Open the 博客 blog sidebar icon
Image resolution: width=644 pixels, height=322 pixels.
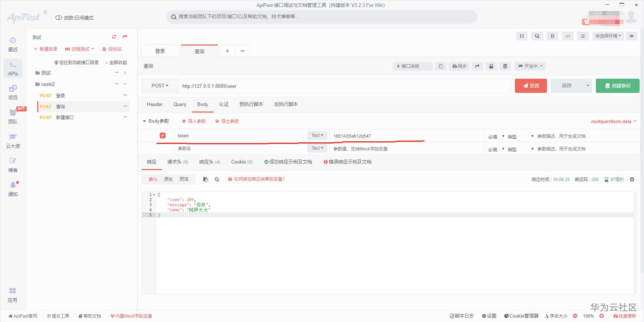coord(13,165)
